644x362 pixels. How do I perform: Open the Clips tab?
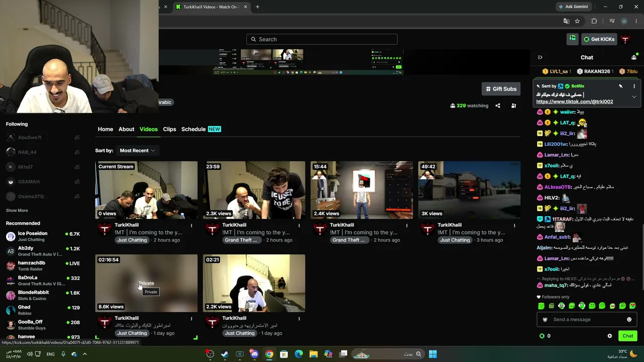[x=170, y=129]
